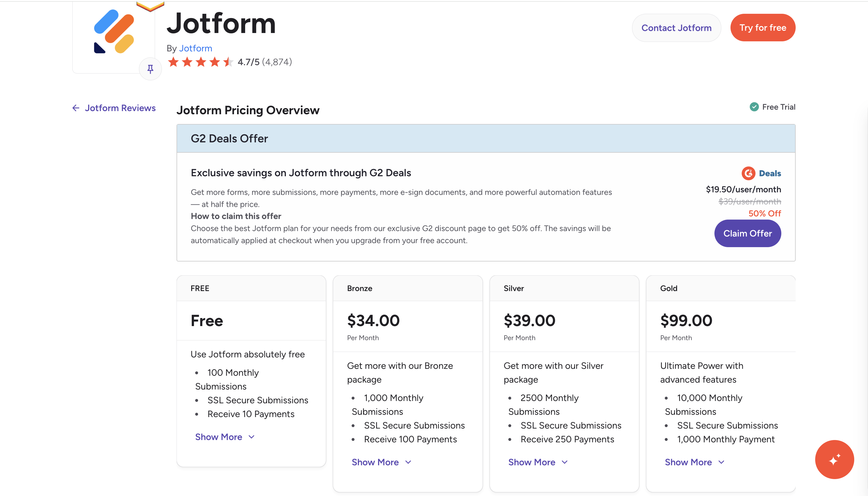This screenshot has height=496, width=868.
Task: Click the 50% Off label
Action: [764, 213]
